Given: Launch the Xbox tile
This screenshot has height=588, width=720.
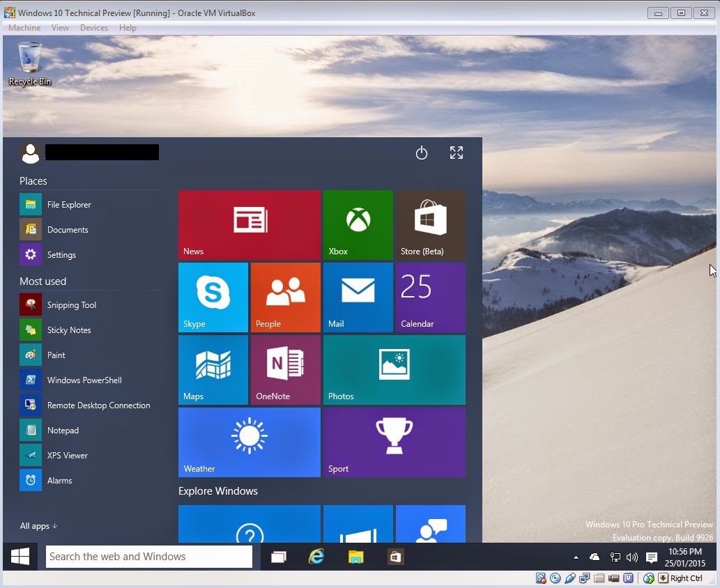Looking at the screenshot, I should [x=358, y=225].
